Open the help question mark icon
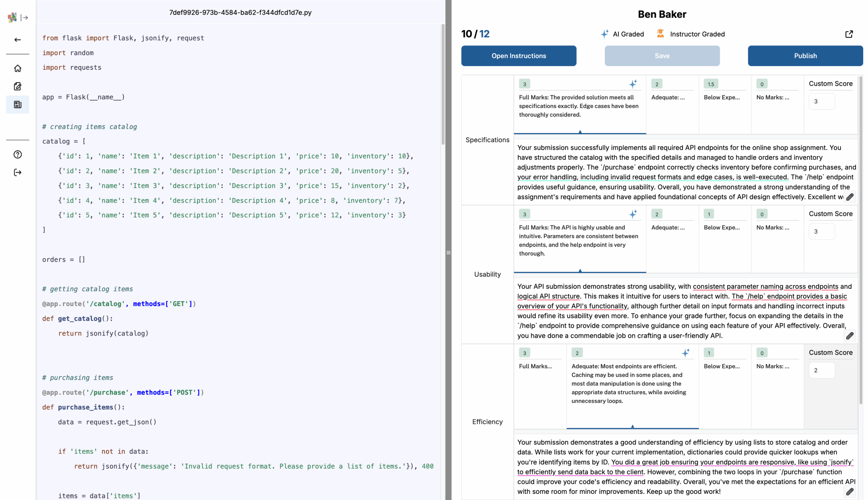Viewport: 868px width, 500px height. [x=18, y=154]
